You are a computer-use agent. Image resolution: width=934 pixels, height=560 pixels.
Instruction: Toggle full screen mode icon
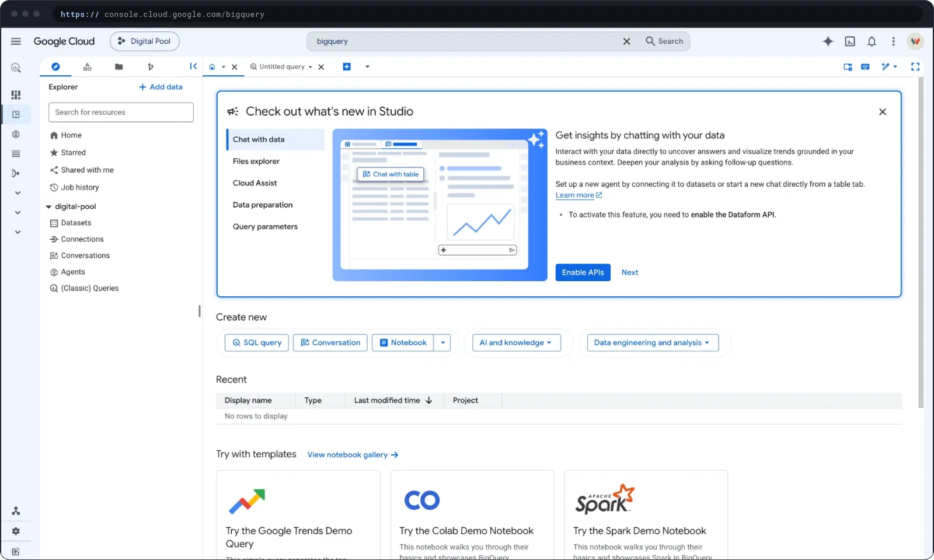coord(915,67)
